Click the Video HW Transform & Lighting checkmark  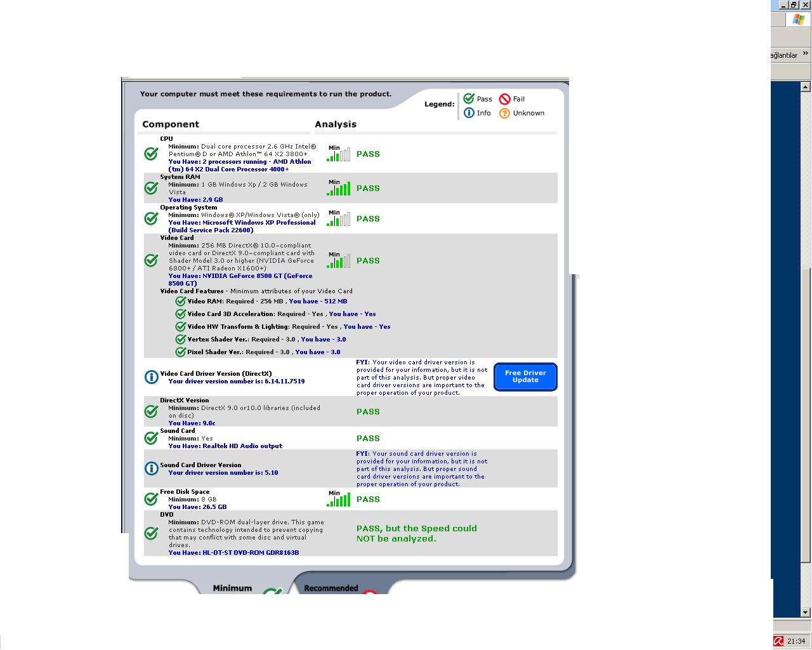[x=181, y=326]
